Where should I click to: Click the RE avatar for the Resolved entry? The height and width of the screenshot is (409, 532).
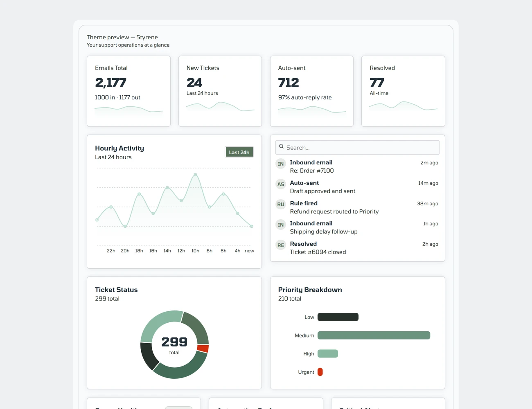281,245
